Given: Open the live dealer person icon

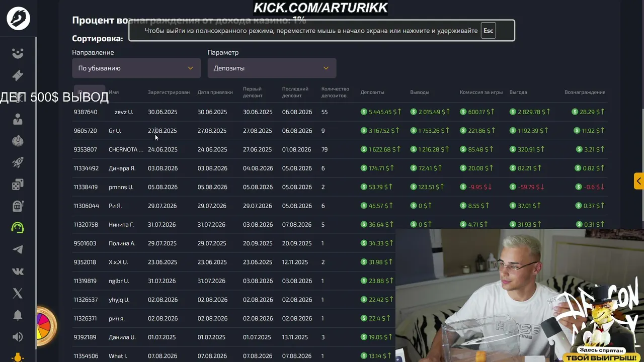Looking at the screenshot, I should coord(18,119).
